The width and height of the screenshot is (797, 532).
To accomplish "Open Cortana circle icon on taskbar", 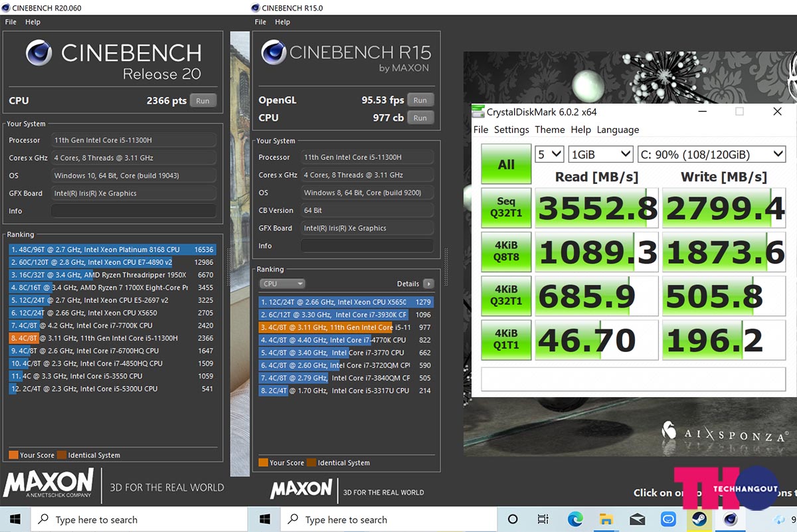I will click(512, 519).
